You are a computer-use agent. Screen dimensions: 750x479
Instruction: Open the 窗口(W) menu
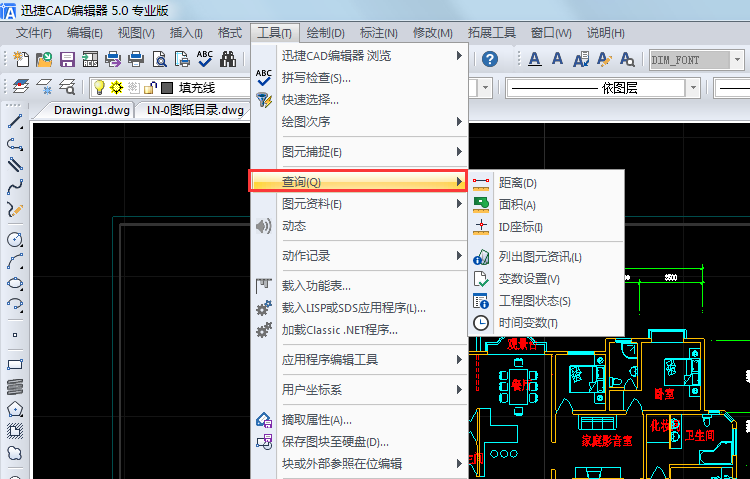[x=551, y=33]
